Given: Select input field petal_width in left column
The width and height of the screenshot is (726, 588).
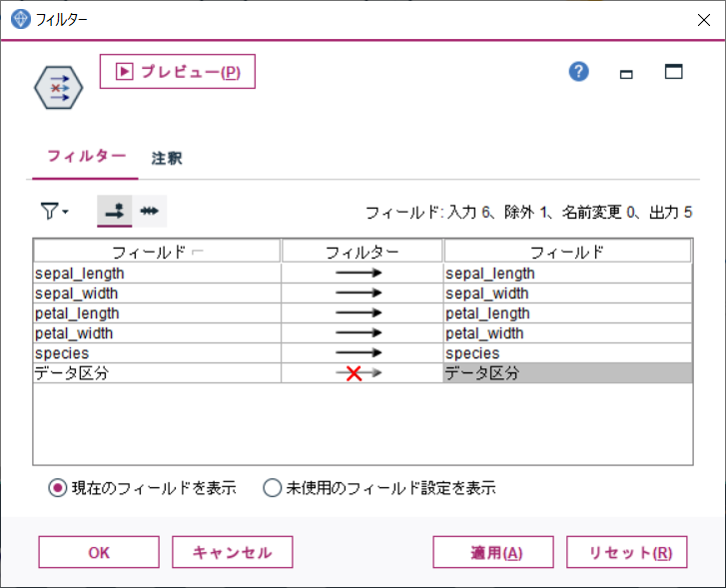Looking at the screenshot, I should 157,332.
